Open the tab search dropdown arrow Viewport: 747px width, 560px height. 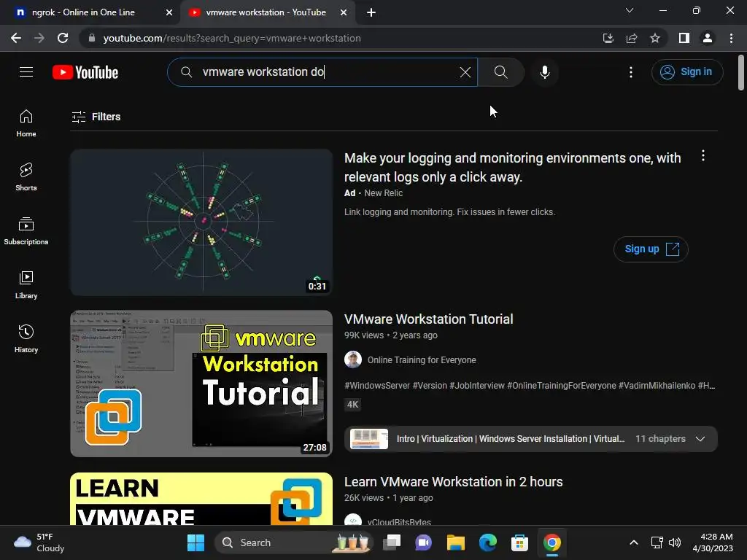coord(630,10)
